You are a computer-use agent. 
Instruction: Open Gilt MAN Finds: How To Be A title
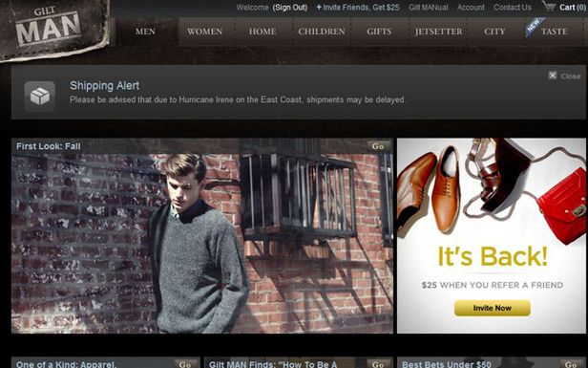(x=273, y=364)
